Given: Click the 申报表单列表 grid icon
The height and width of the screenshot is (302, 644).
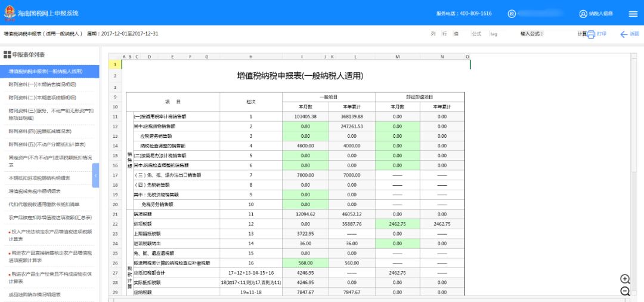Looking at the screenshot, I should click(7, 54).
